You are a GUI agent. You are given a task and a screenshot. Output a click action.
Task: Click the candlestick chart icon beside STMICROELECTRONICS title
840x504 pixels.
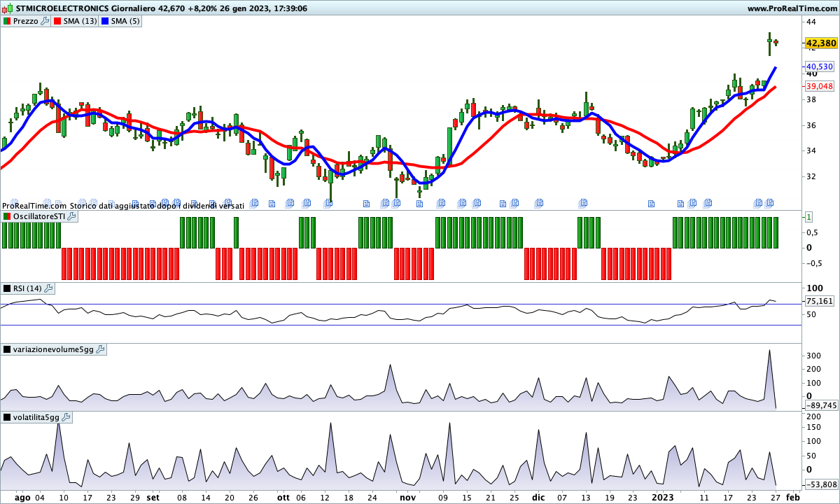7,8
